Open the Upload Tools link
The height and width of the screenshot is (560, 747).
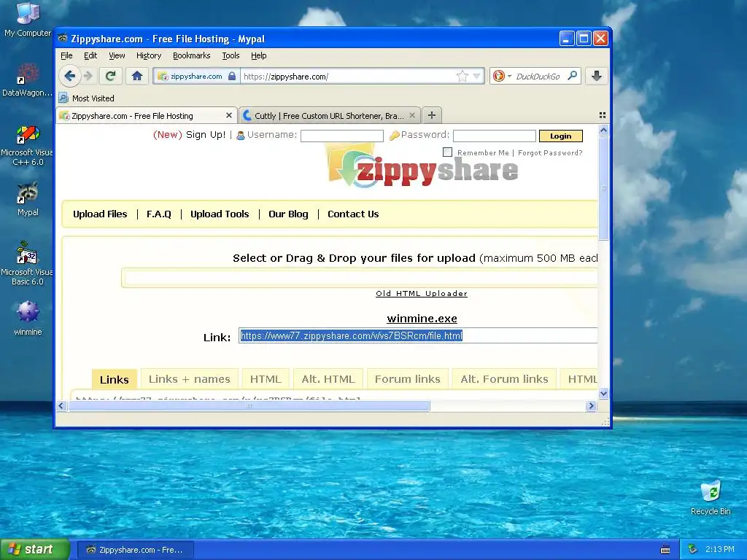click(220, 214)
